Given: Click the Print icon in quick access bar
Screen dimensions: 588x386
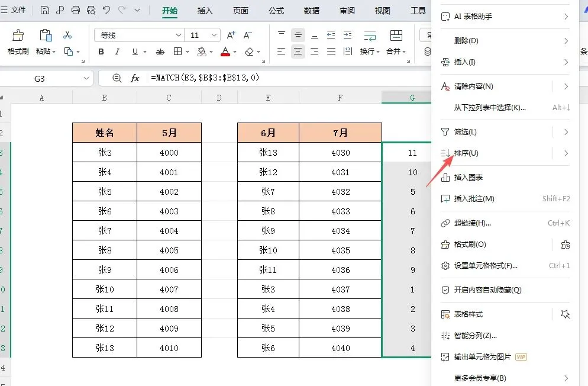Looking at the screenshot, I should tap(75, 10).
